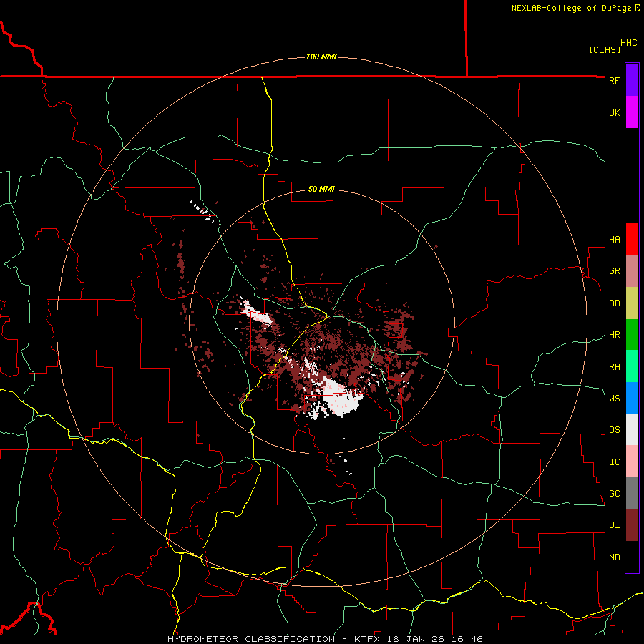Click the IC legend label
This screenshot has height=644, width=644.
615,462
